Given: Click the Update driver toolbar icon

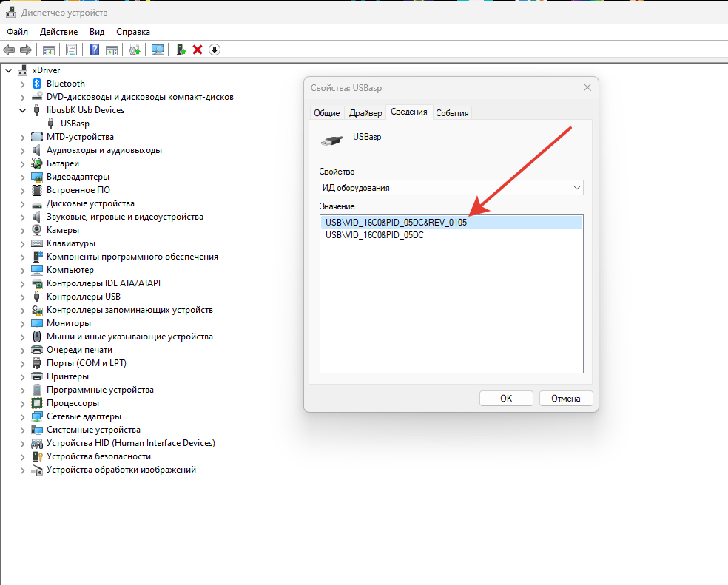Looking at the screenshot, I should coord(181,50).
